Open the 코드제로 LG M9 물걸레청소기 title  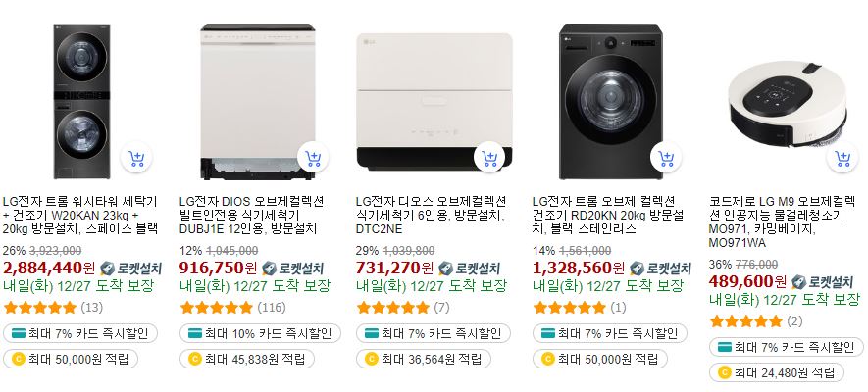coord(783,221)
